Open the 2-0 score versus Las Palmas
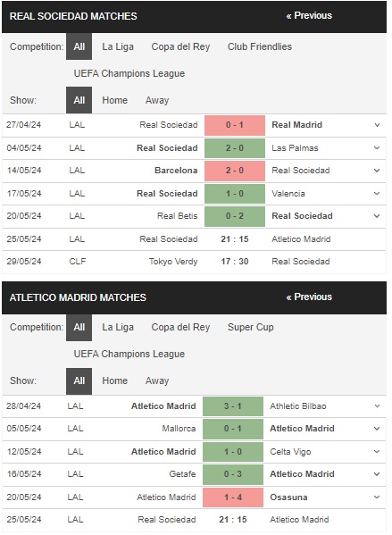 (235, 148)
